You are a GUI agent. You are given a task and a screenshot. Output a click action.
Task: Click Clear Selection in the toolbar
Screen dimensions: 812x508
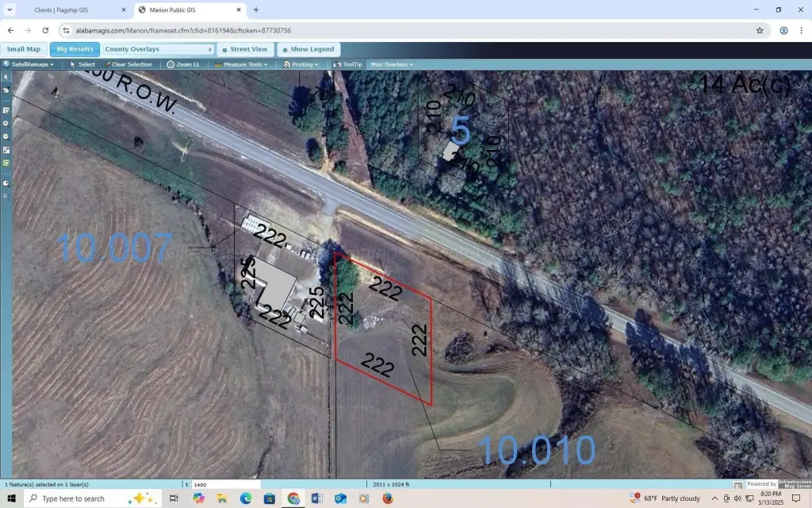(x=128, y=64)
